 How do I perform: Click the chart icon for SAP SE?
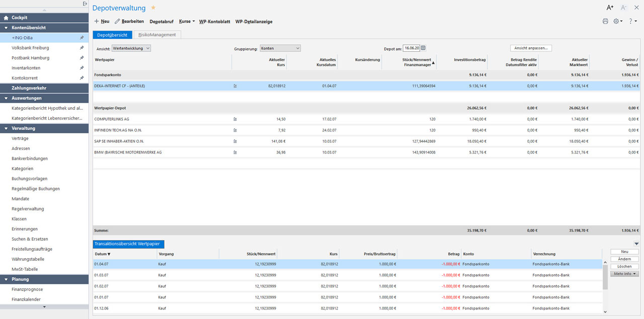tap(234, 141)
